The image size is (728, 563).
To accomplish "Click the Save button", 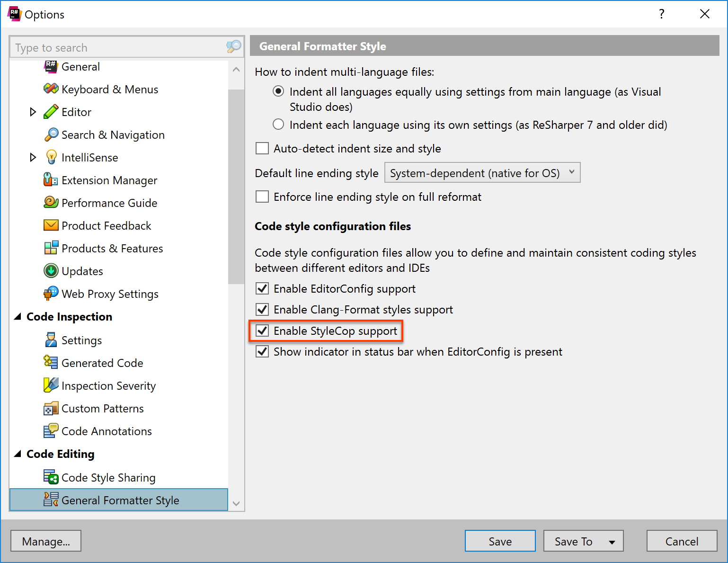I will tap(500, 541).
